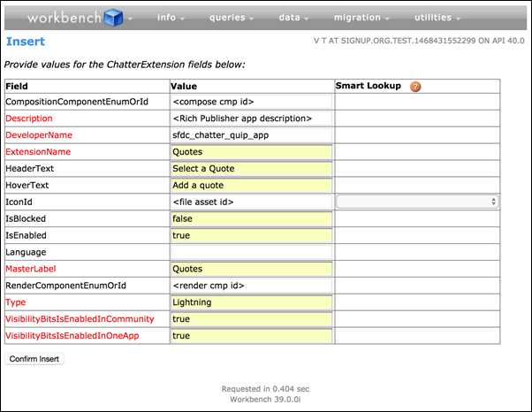
Task: Click the Workbench 39.0.0i version text
Action: [x=265, y=400]
